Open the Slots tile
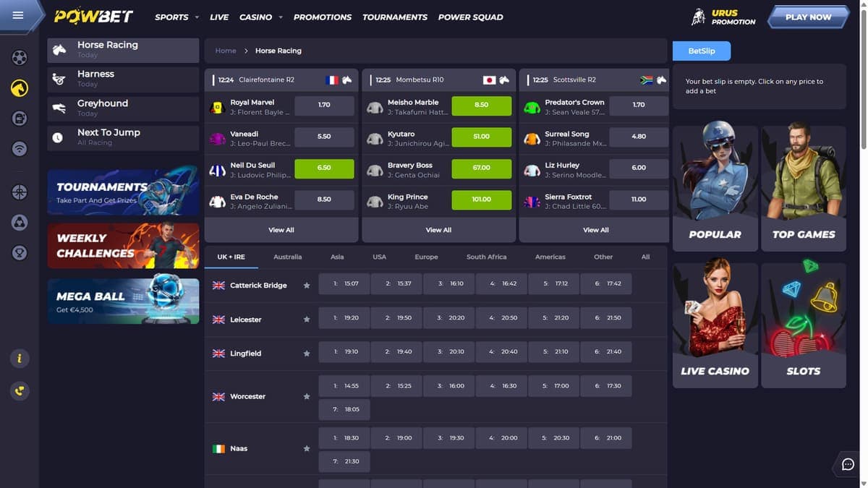 (x=804, y=325)
